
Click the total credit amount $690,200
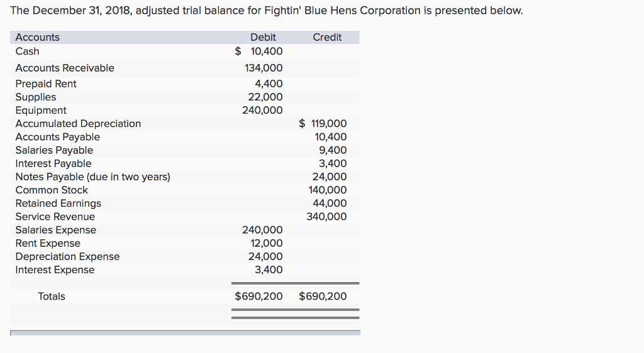click(x=323, y=296)
